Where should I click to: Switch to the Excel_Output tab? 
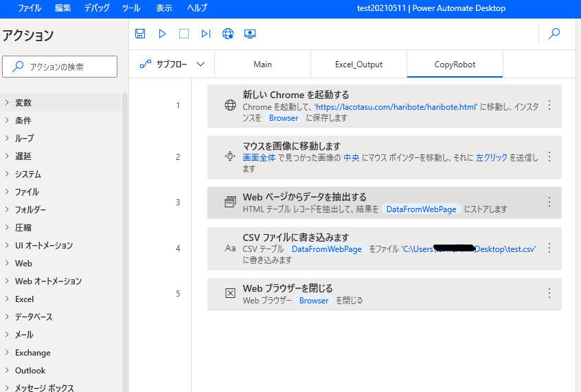[358, 65]
